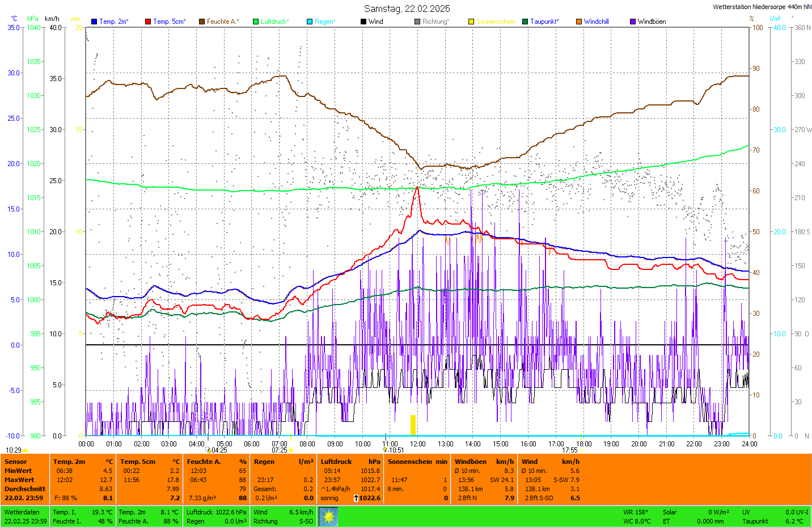Click the date title Samstag, 22.02.2025

[x=407, y=9]
